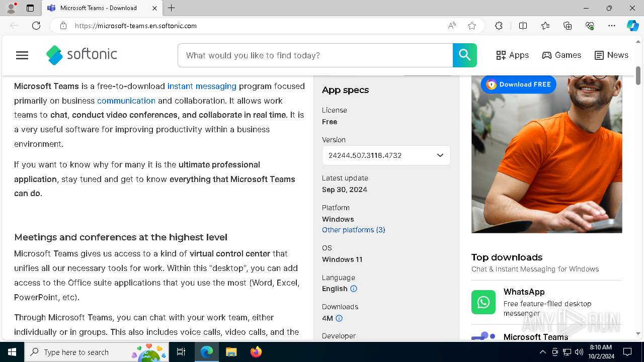Go to Softonic logo homepage
This screenshot has width=644, height=362.
click(82, 55)
